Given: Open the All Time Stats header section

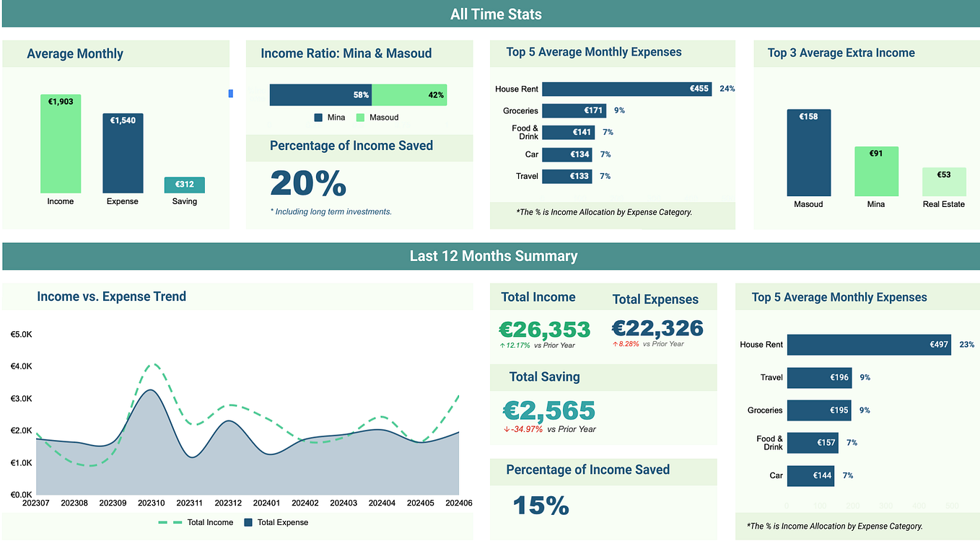Looking at the screenshot, I should (x=496, y=14).
